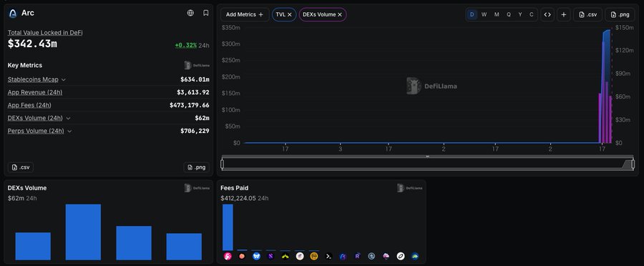Click the gold coin protocol icon in Fees Paid
644x266 pixels.
[x=314, y=256]
